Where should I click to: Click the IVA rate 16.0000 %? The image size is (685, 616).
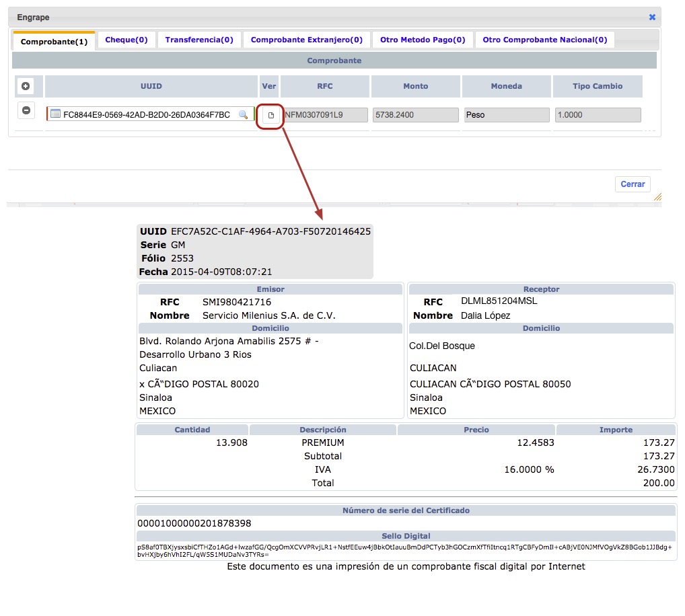pyautogui.click(x=529, y=470)
